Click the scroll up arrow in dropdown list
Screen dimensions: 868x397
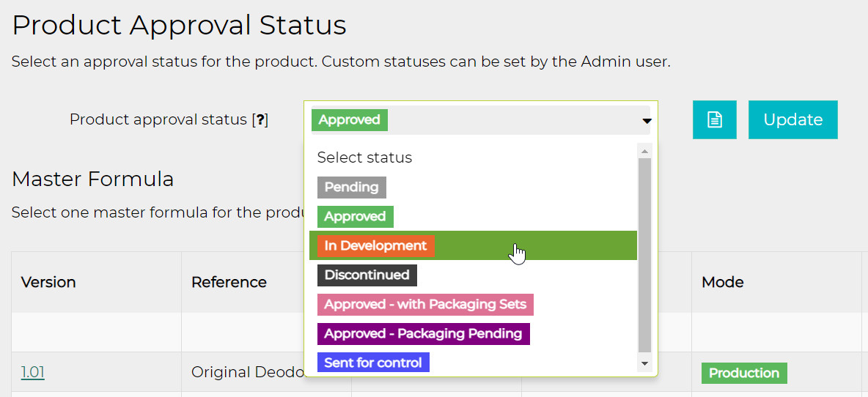tap(644, 151)
